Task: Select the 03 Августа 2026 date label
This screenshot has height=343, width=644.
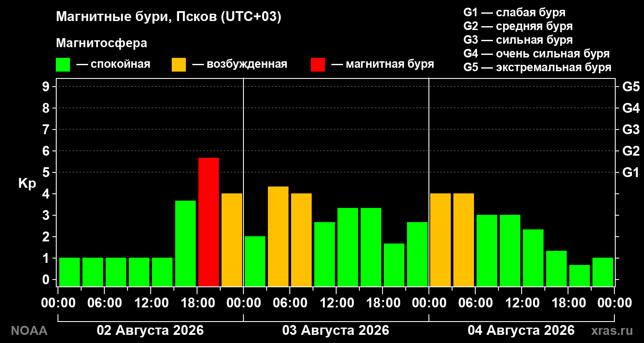Action: tap(336, 331)
